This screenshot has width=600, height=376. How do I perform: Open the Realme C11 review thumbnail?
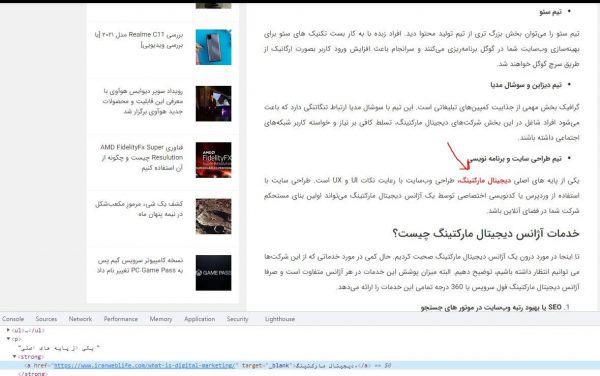(214, 47)
